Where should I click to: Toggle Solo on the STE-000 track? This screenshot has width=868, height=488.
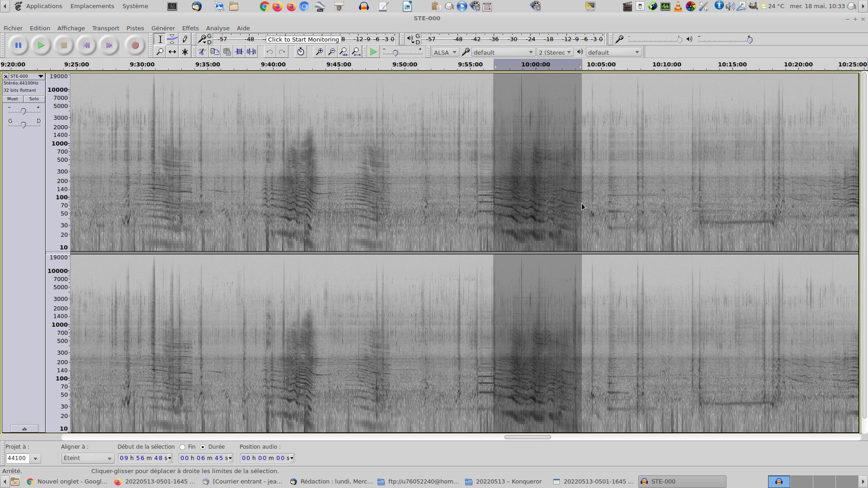(x=34, y=99)
